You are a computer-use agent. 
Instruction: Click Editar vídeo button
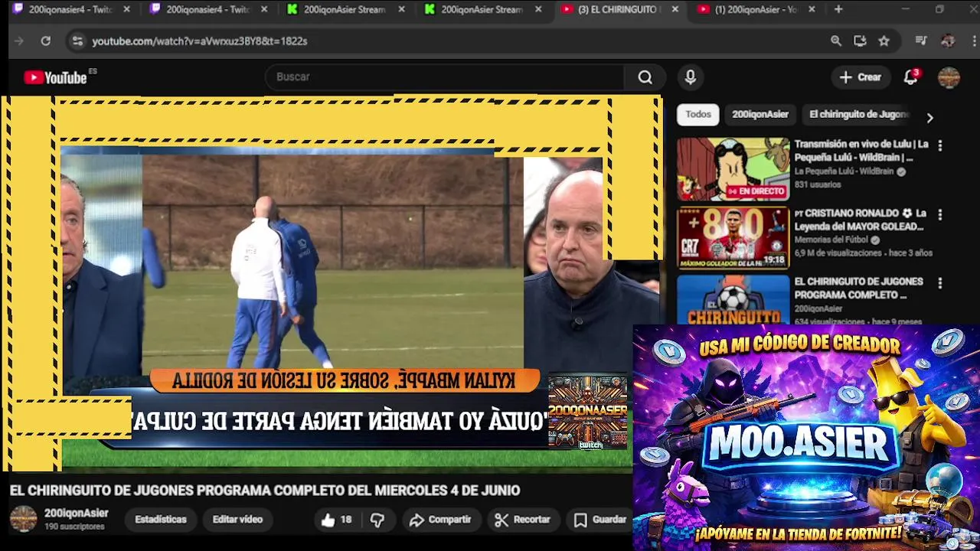tap(237, 520)
